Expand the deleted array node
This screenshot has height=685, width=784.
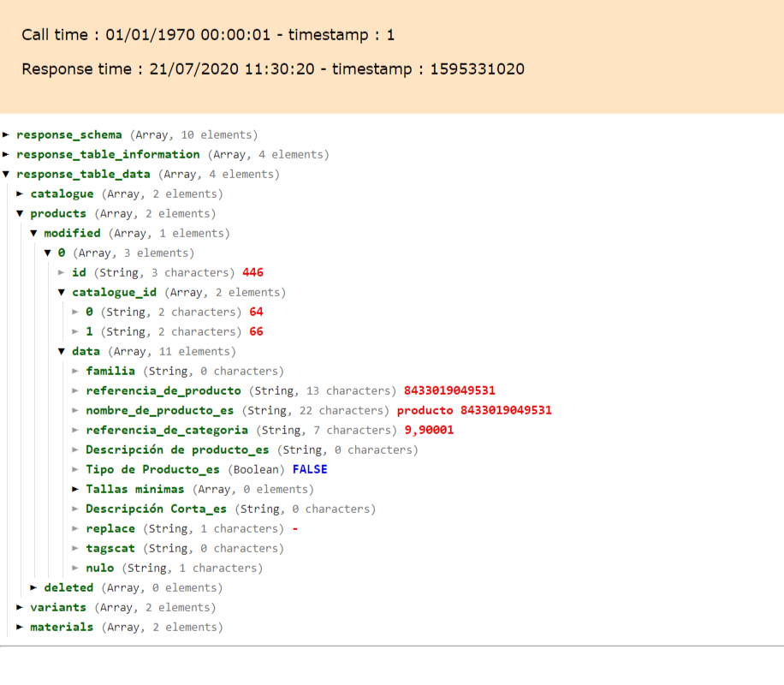[34, 587]
